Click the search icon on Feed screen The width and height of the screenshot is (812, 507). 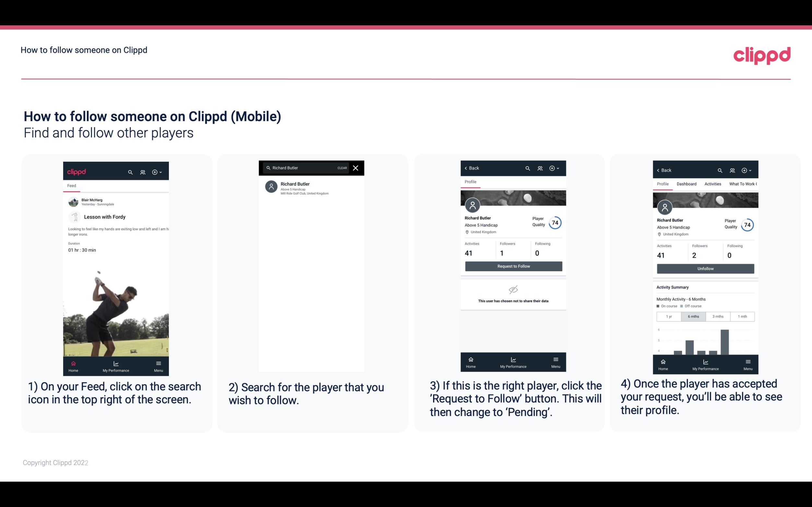130,171
